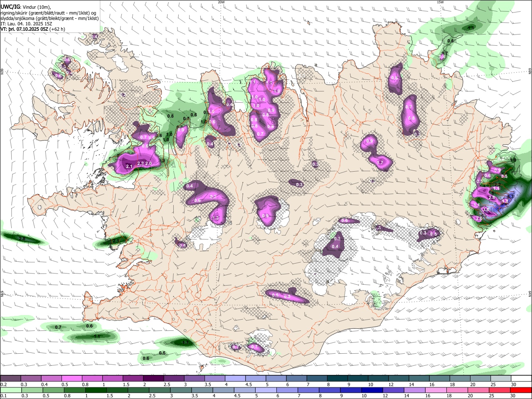Pick the dark navy swatch at 10 in the rain legend
Viewport: 532px width, 399px height.
[372, 390]
